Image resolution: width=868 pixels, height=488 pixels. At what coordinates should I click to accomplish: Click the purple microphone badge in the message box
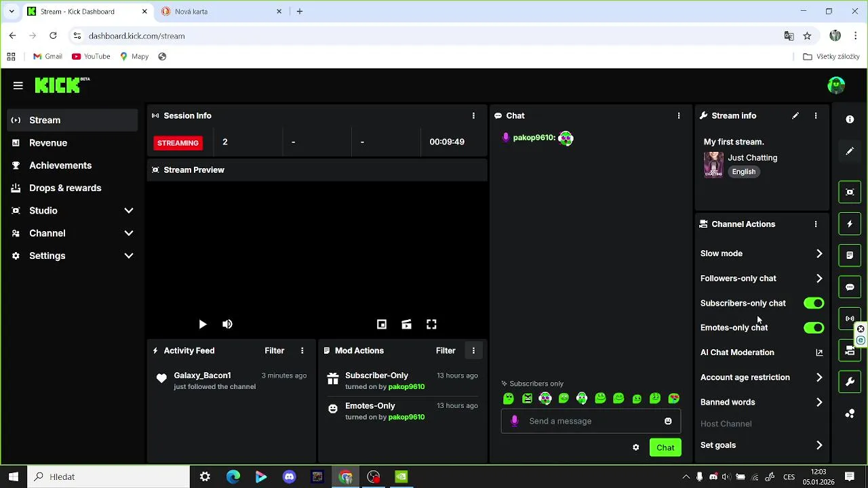point(514,421)
